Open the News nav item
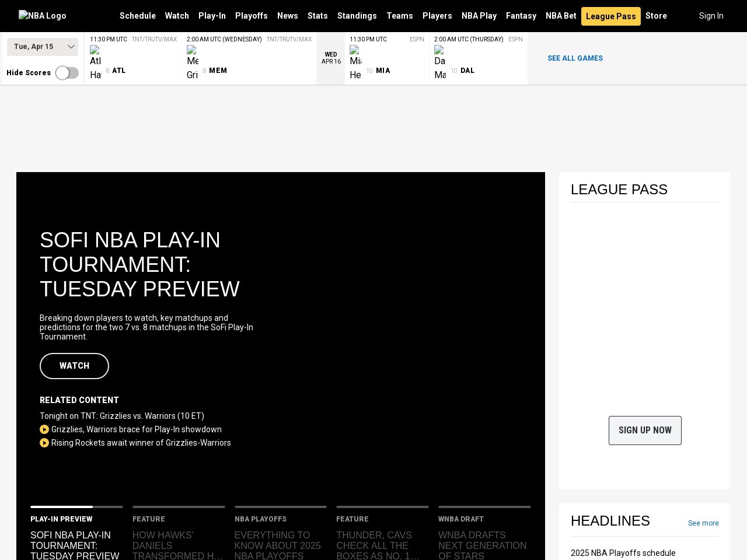 [x=288, y=16]
